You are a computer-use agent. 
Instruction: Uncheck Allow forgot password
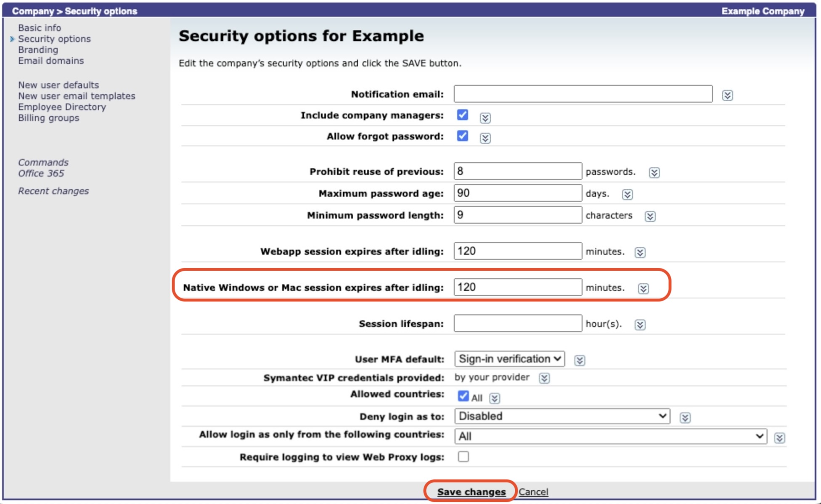click(x=463, y=136)
